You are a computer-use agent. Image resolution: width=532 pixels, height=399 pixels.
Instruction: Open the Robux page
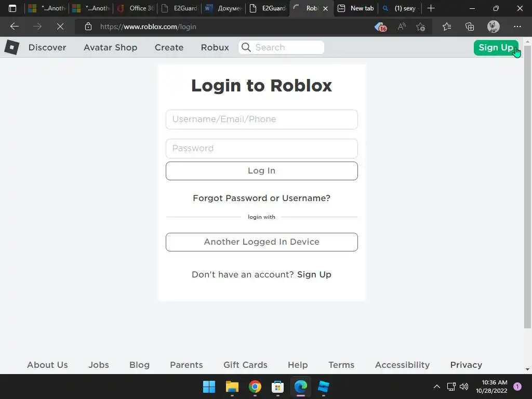215,47
